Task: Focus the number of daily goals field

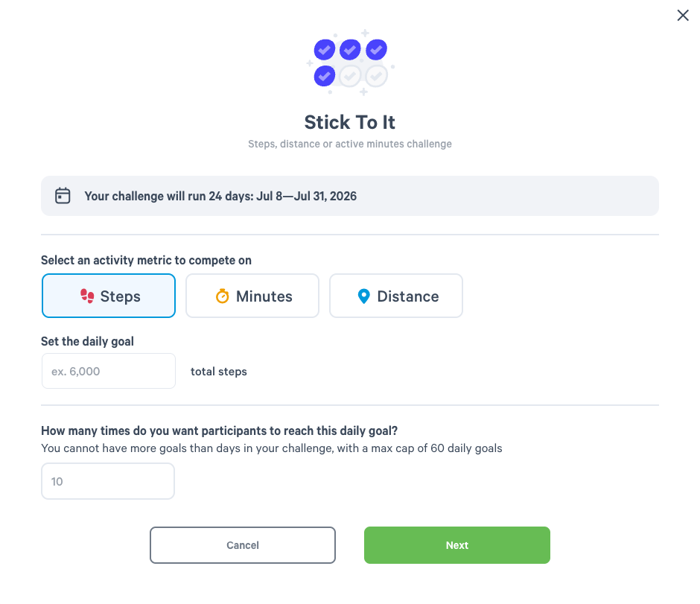Action: coord(107,481)
